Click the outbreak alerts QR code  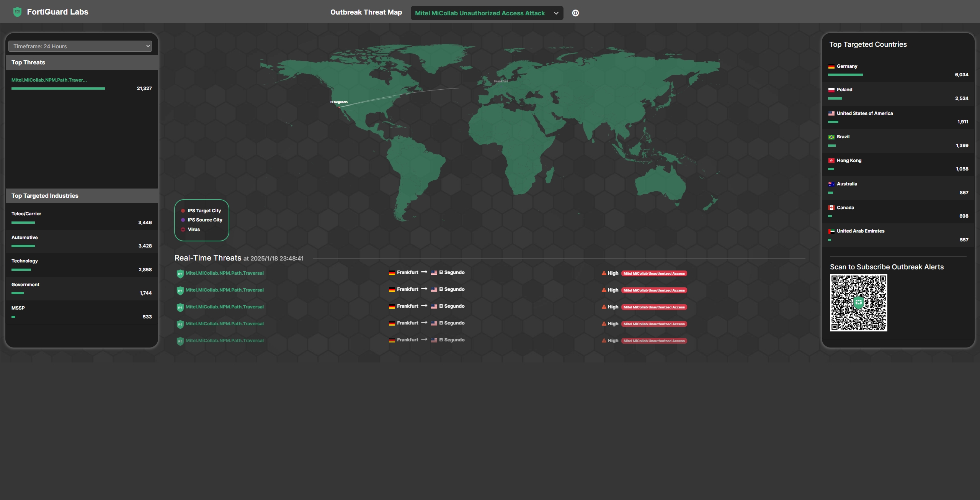858,303
